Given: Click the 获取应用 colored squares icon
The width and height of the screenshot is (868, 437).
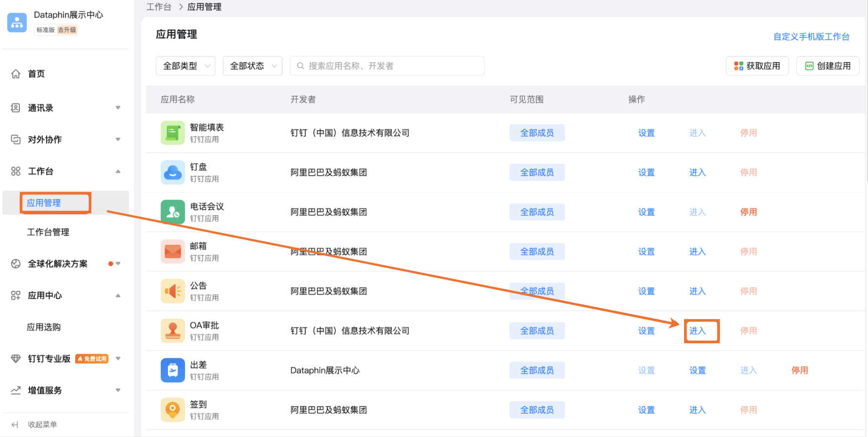Looking at the screenshot, I should 738,66.
